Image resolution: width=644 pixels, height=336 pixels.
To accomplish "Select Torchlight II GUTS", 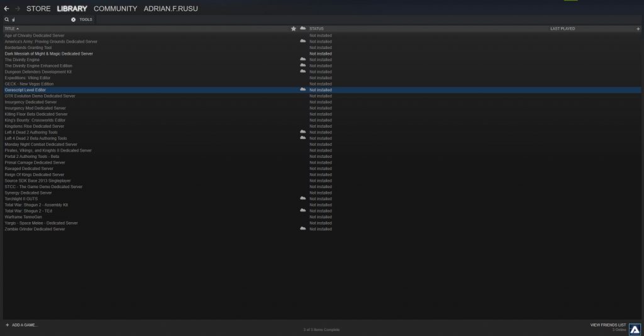I will 21,199.
